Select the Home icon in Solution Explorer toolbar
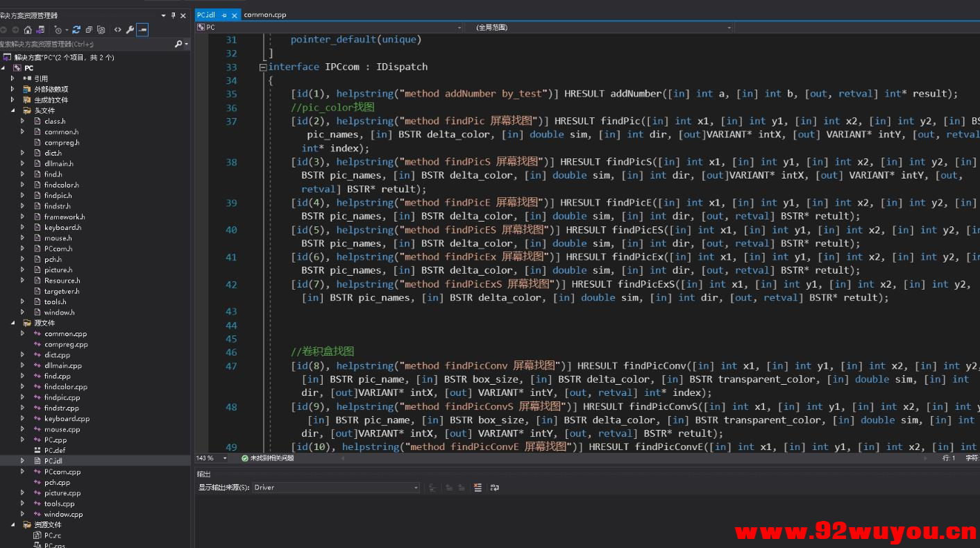 point(28,29)
